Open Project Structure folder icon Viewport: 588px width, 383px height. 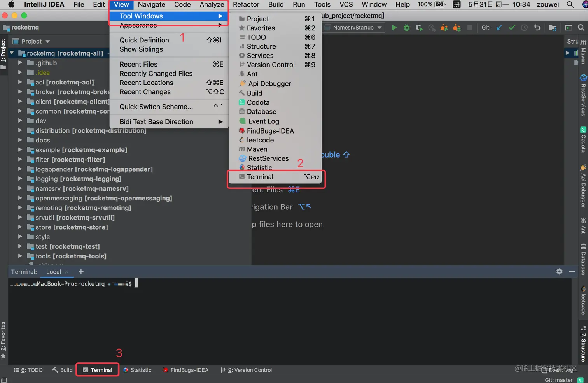tap(553, 28)
